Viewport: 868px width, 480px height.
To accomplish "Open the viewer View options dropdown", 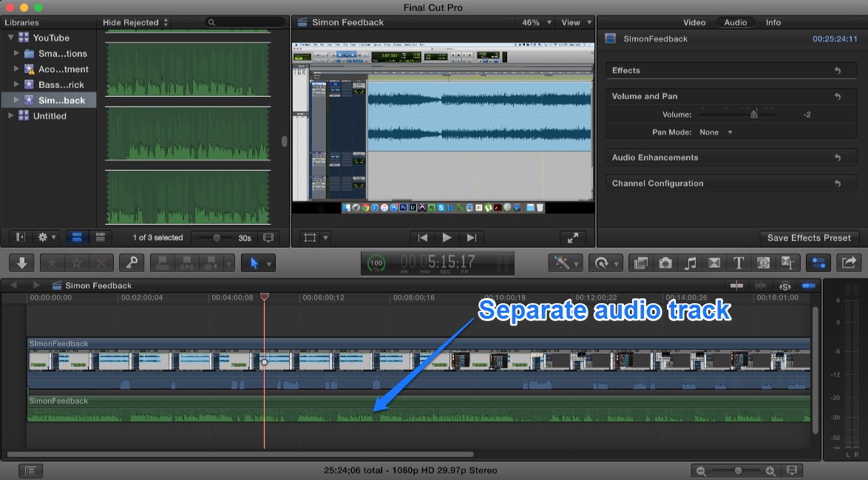I will (x=576, y=23).
